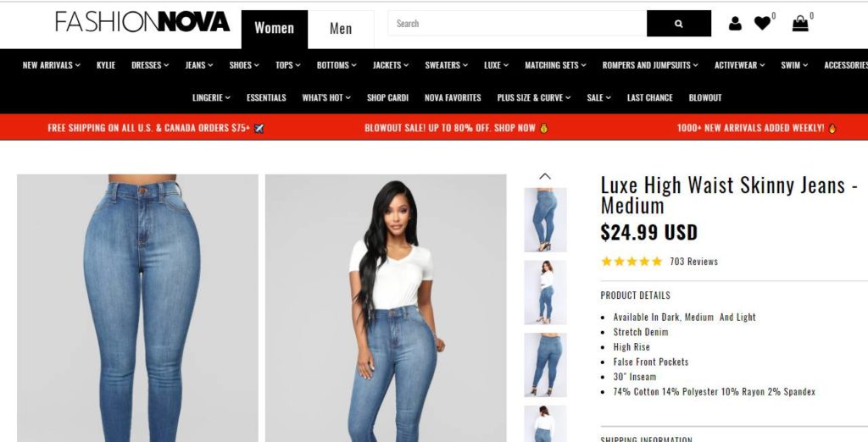Open the Blowout menu link
Viewport: 868px width, 442px height.
(704, 98)
